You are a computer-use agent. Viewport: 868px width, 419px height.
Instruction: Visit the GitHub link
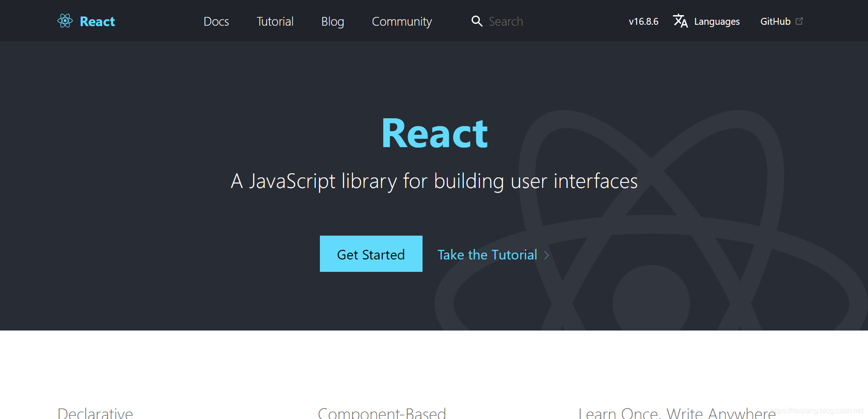coord(775,22)
